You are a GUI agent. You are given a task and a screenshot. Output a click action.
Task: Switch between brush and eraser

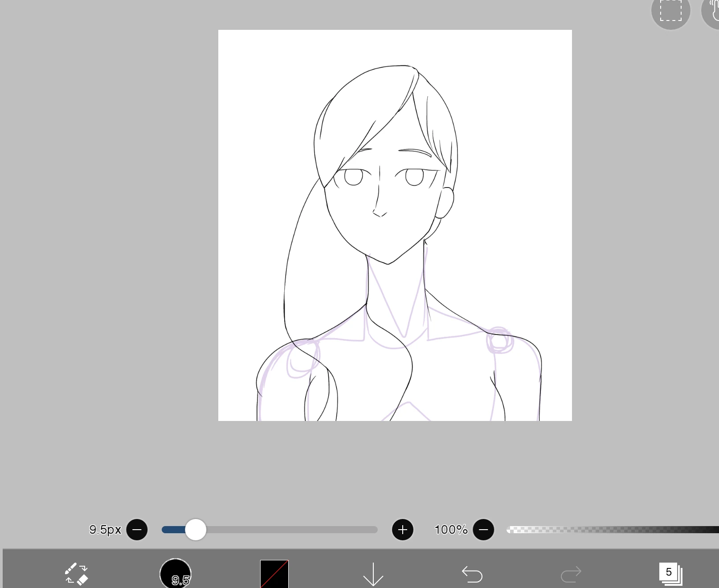[77, 574]
